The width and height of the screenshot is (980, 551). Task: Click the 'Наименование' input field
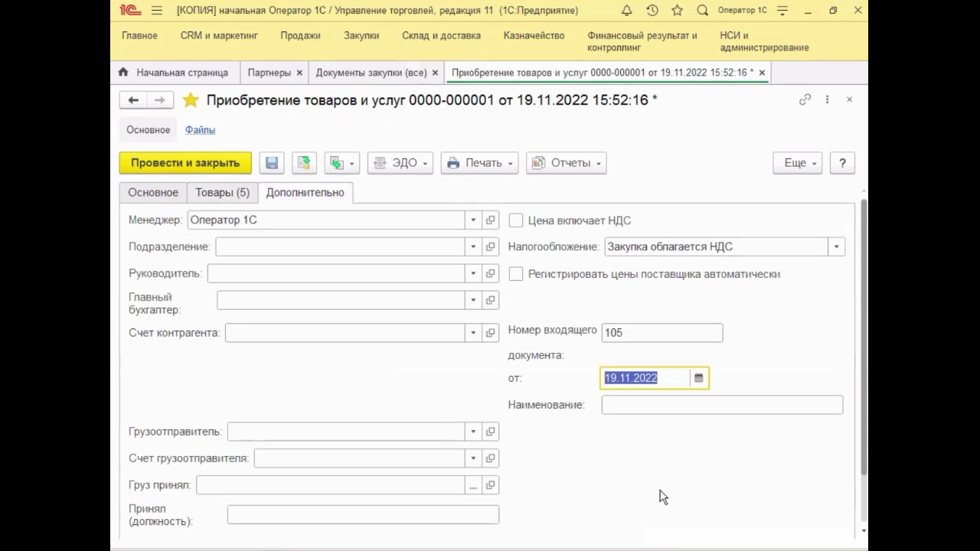click(721, 405)
